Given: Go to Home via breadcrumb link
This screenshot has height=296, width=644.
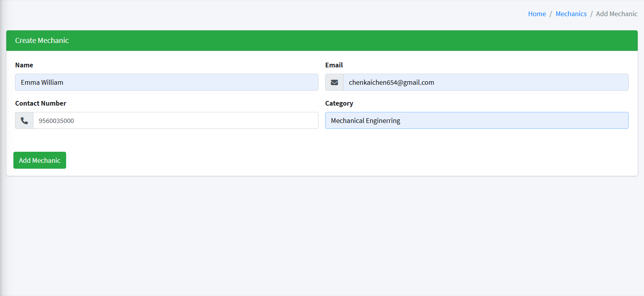Looking at the screenshot, I should pyautogui.click(x=537, y=14).
